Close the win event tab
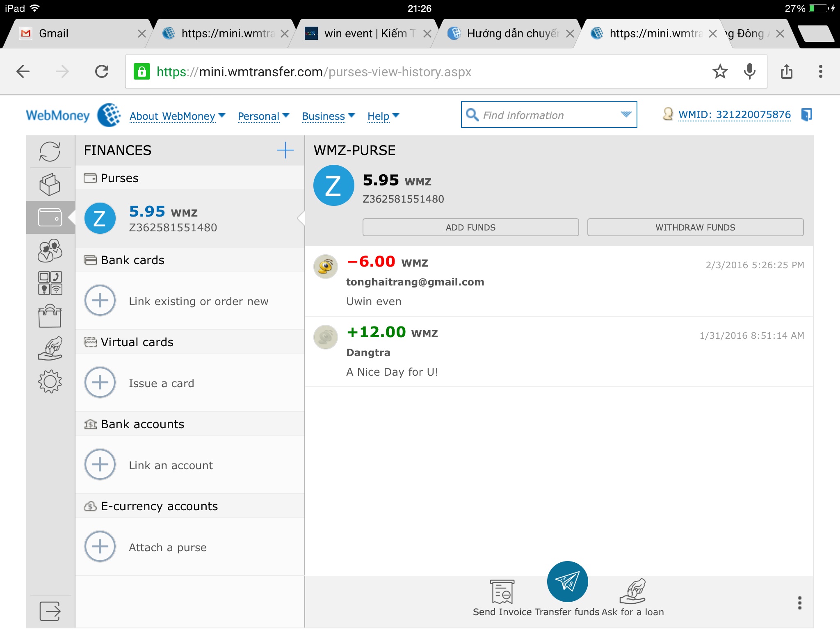 (x=427, y=34)
